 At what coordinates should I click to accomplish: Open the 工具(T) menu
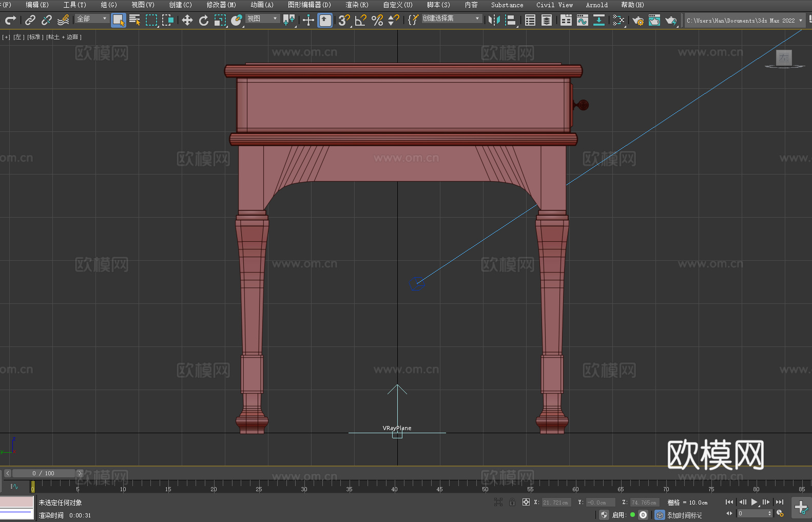pyautogui.click(x=75, y=5)
